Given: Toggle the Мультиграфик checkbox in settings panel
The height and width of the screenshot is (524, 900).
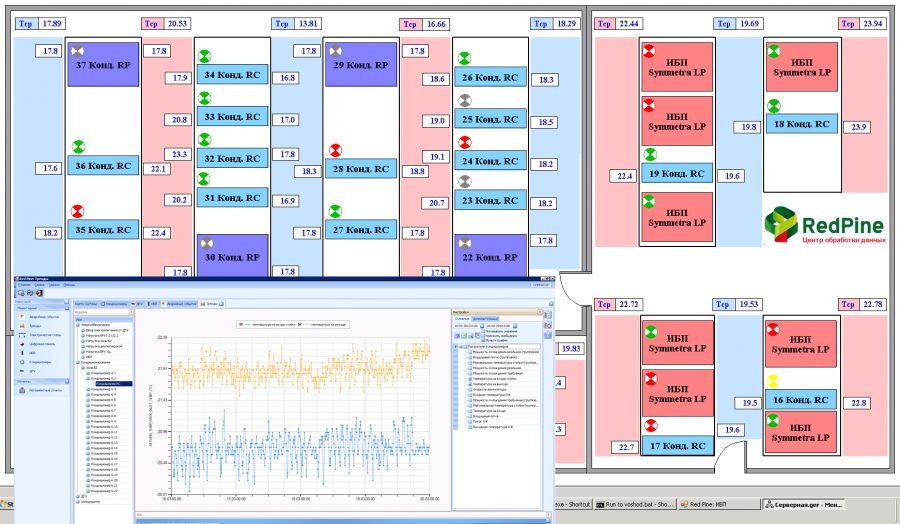Looking at the screenshot, I should pyautogui.click(x=483, y=340).
